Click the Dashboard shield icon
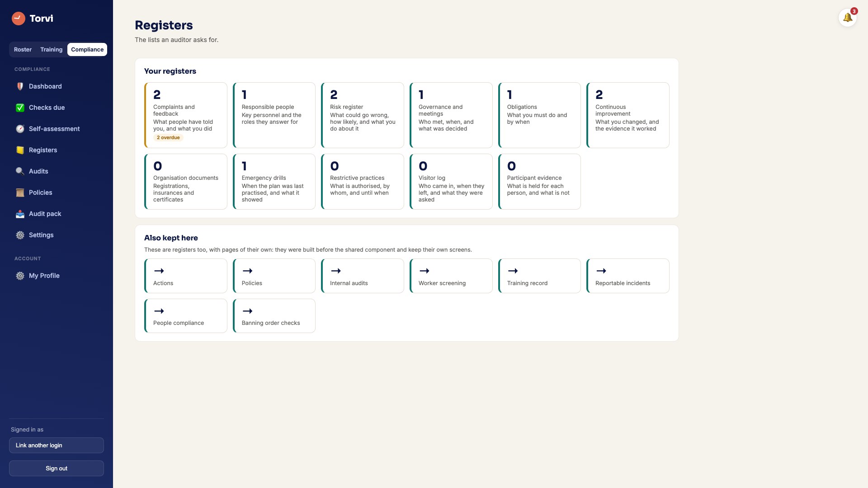This screenshot has width=868, height=488. (20, 86)
